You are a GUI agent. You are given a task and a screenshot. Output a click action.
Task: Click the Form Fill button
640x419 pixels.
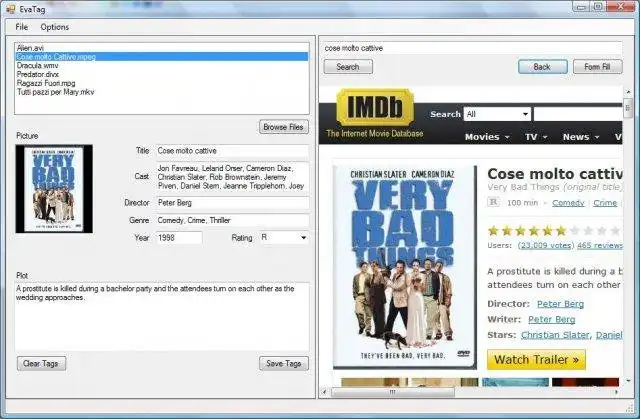pos(598,67)
